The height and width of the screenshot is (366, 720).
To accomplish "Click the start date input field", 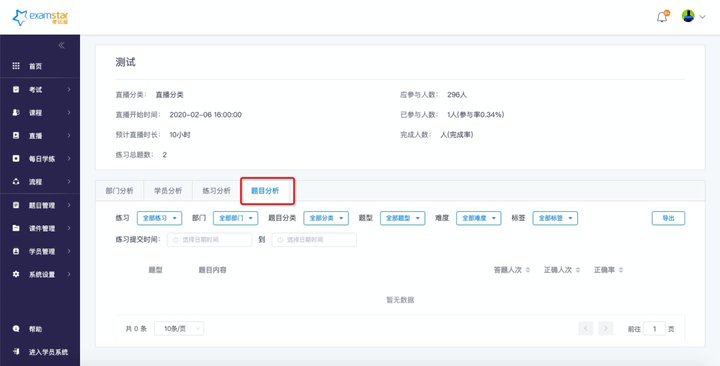I will (x=209, y=240).
